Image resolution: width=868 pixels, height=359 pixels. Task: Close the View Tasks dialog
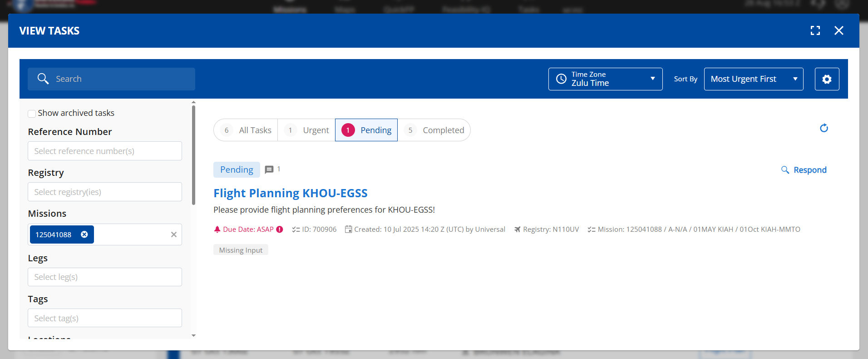click(x=839, y=30)
